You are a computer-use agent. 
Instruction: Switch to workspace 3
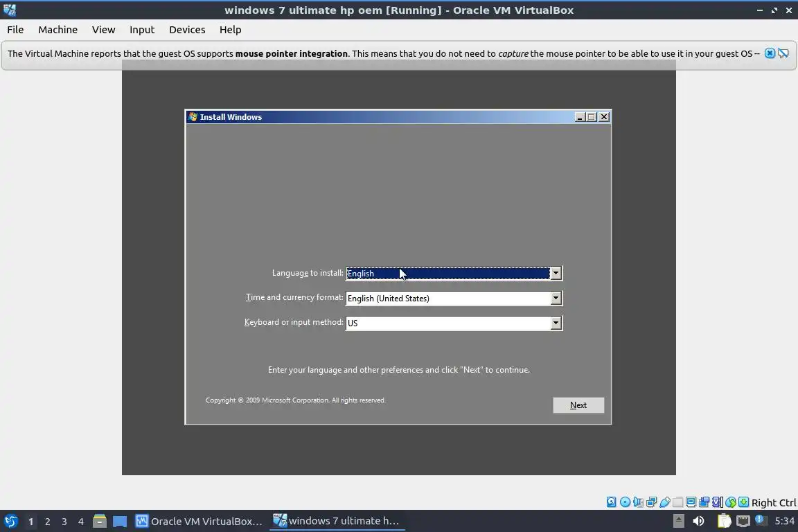coord(64,522)
